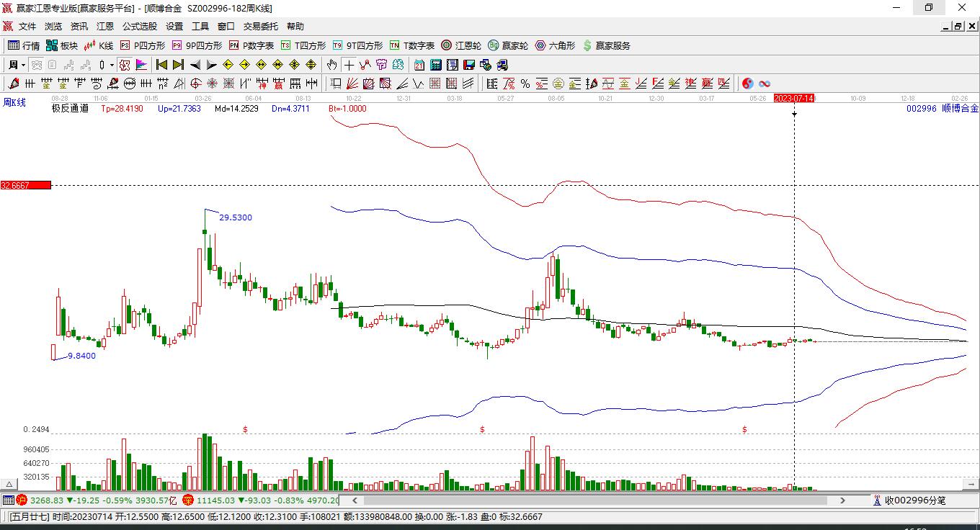980x530 pixels.
Task: Open the 9T四方形 tool
Action: (x=357, y=45)
